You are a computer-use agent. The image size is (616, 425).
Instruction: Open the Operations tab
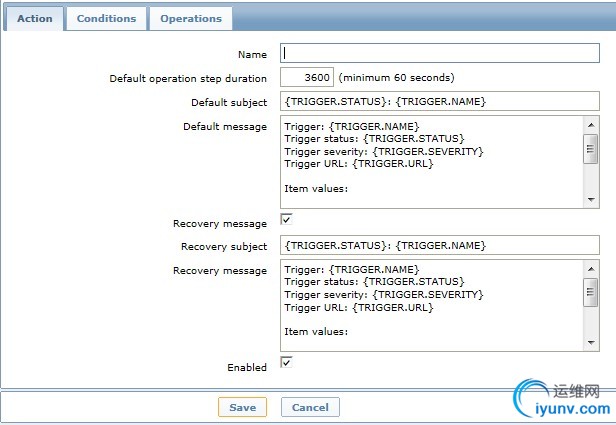[191, 18]
